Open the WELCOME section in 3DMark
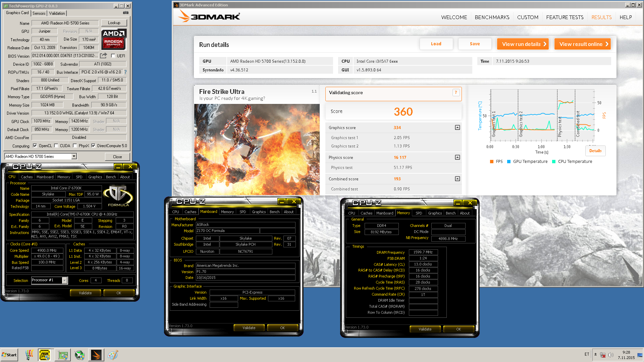Viewport: 644px width, 362px height. 454,17
